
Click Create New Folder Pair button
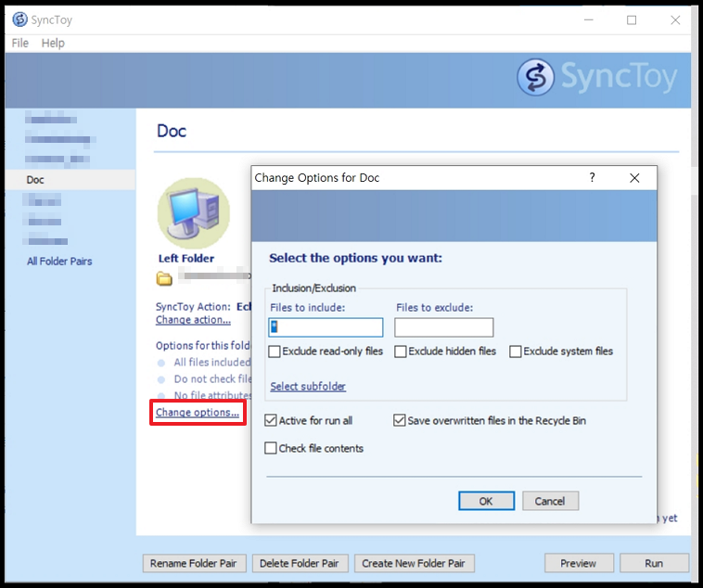pyautogui.click(x=415, y=563)
